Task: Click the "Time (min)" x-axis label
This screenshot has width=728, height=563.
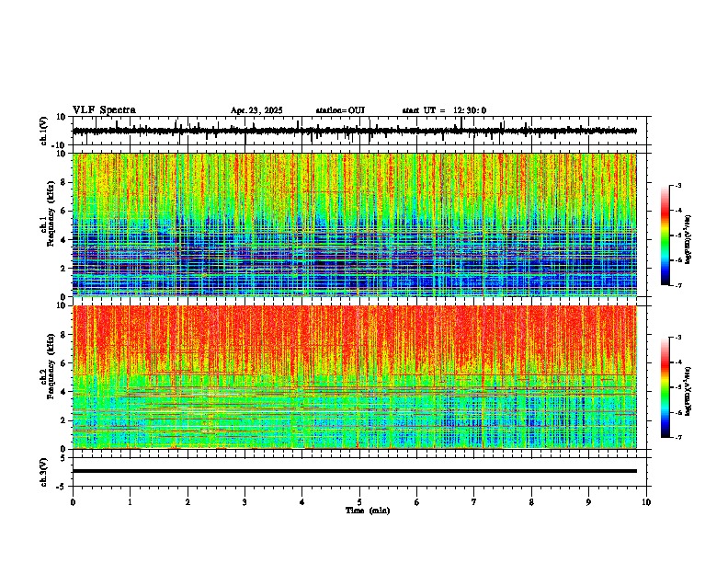Action: click(368, 511)
